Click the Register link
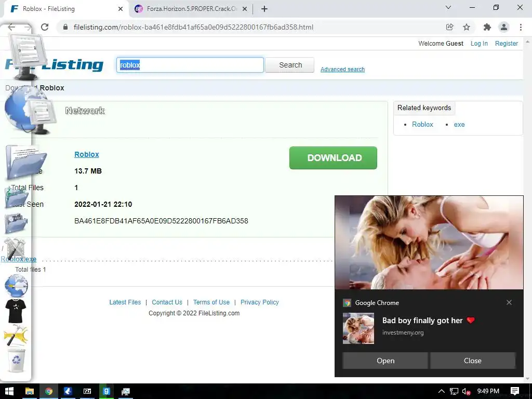Image resolution: width=532 pixels, height=399 pixels. click(x=506, y=44)
